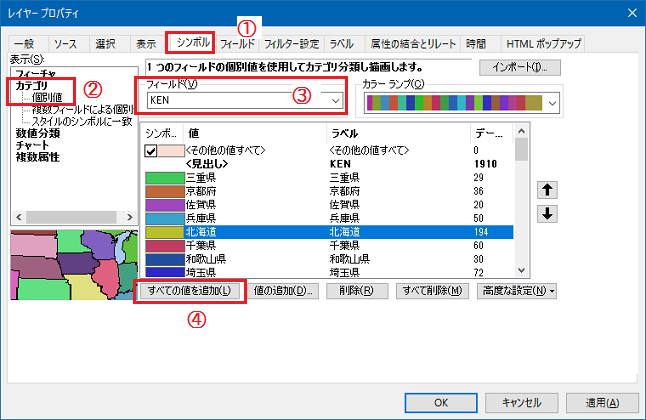Click the move-up arrow button
The image size is (646, 420).
547,190
